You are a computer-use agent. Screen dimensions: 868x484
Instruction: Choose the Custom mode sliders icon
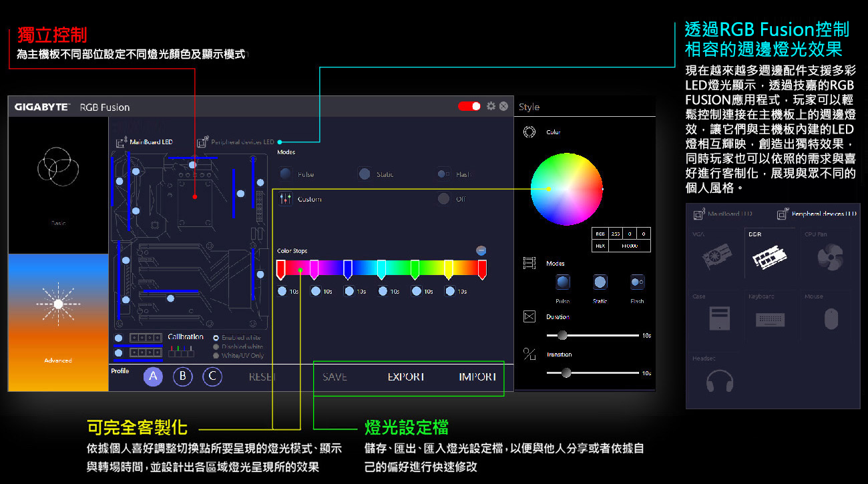(286, 199)
